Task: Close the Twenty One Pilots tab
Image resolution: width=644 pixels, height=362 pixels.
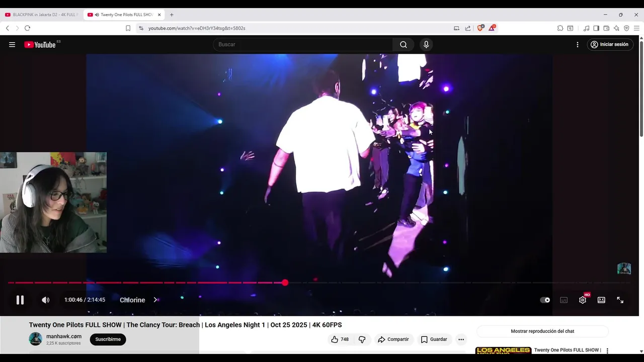Action: coord(159,15)
